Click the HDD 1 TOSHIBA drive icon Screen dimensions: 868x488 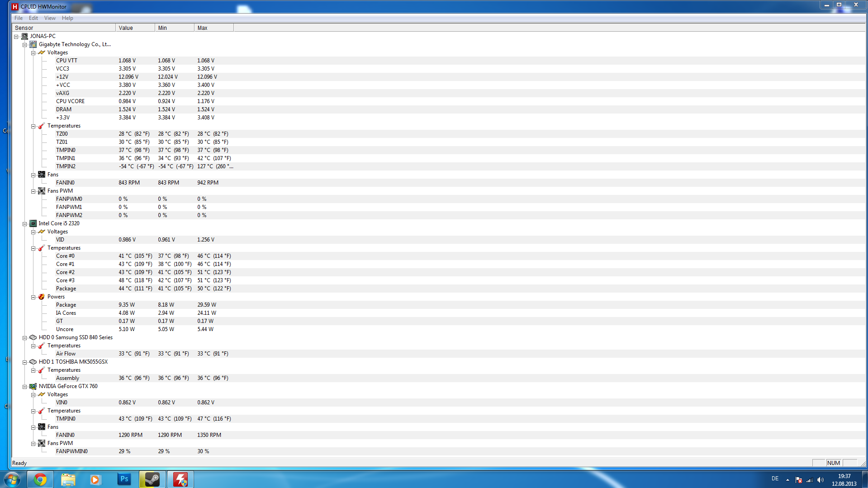pos(33,362)
